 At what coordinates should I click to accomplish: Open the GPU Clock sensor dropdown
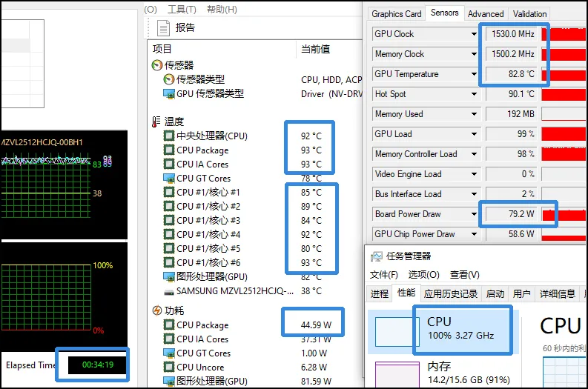(x=474, y=34)
